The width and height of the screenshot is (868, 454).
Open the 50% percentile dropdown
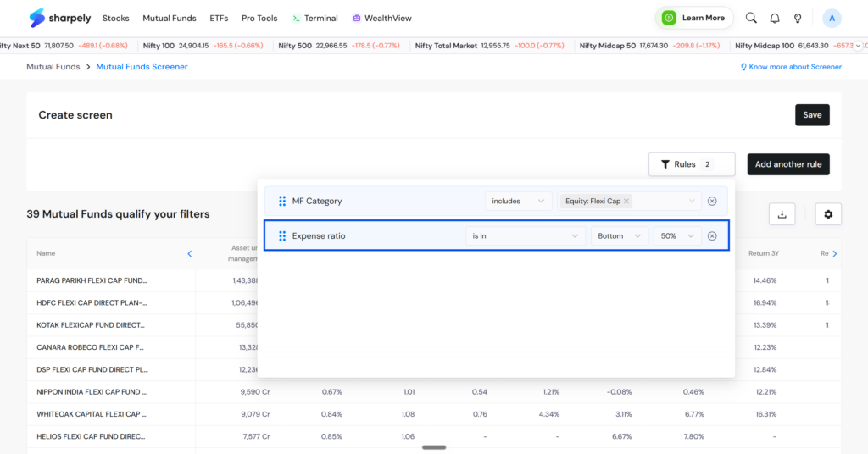pos(677,236)
